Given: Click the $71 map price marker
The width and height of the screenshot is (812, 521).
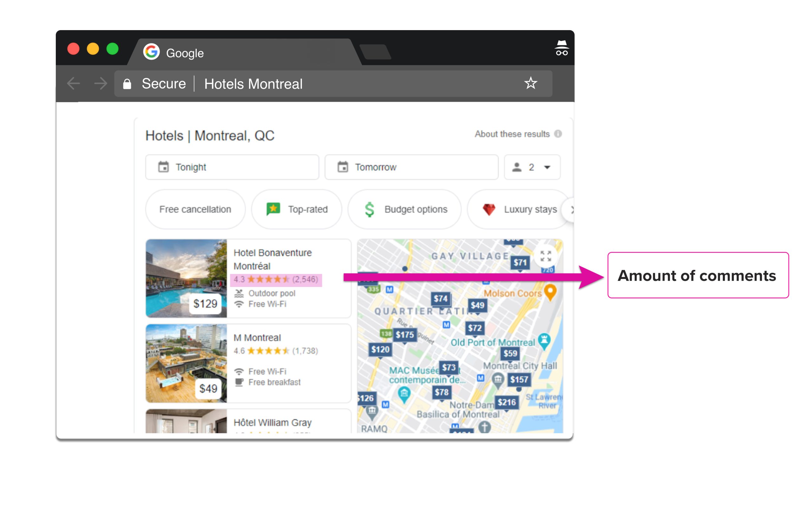Looking at the screenshot, I should (520, 263).
